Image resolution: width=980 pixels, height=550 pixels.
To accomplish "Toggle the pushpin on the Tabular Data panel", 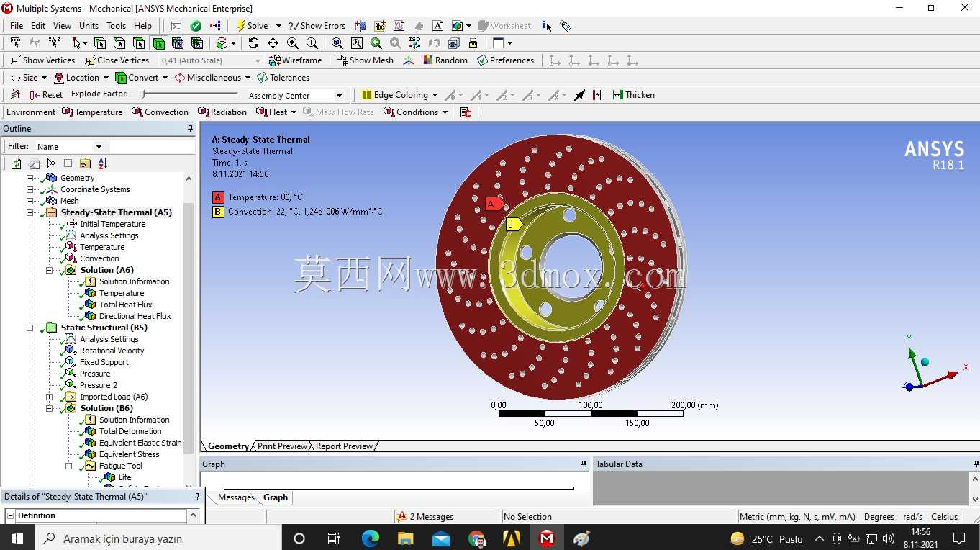I will click(975, 464).
